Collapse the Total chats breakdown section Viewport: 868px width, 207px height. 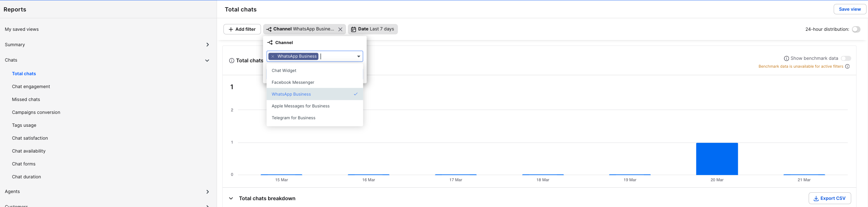point(231,198)
